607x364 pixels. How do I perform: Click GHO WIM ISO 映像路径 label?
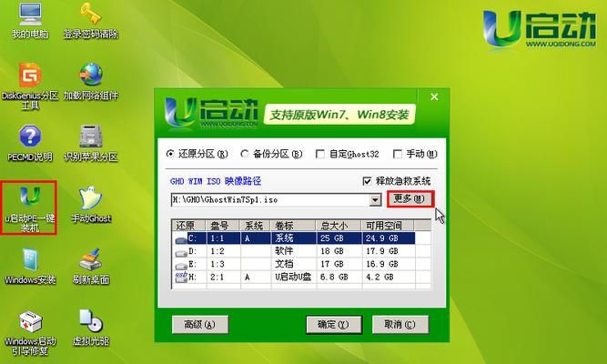pyautogui.click(x=216, y=181)
